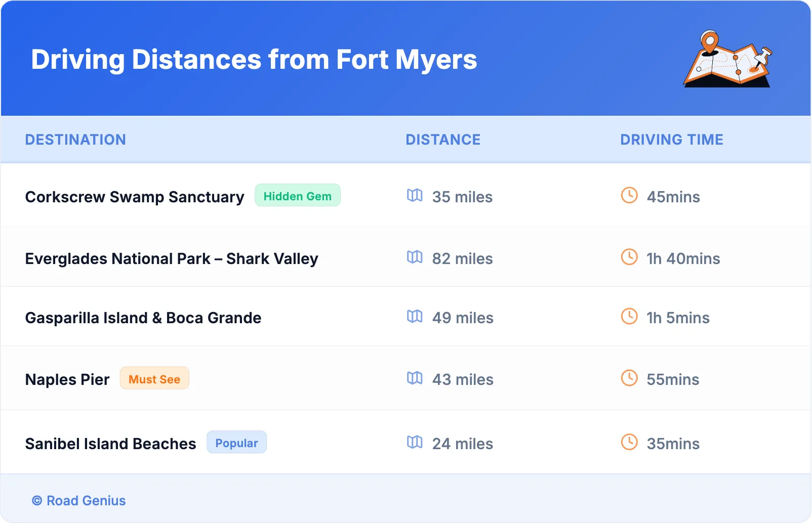The width and height of the screenshot is (812, 523).
Task: Click the 35 miles distance value
Action: 462,197
